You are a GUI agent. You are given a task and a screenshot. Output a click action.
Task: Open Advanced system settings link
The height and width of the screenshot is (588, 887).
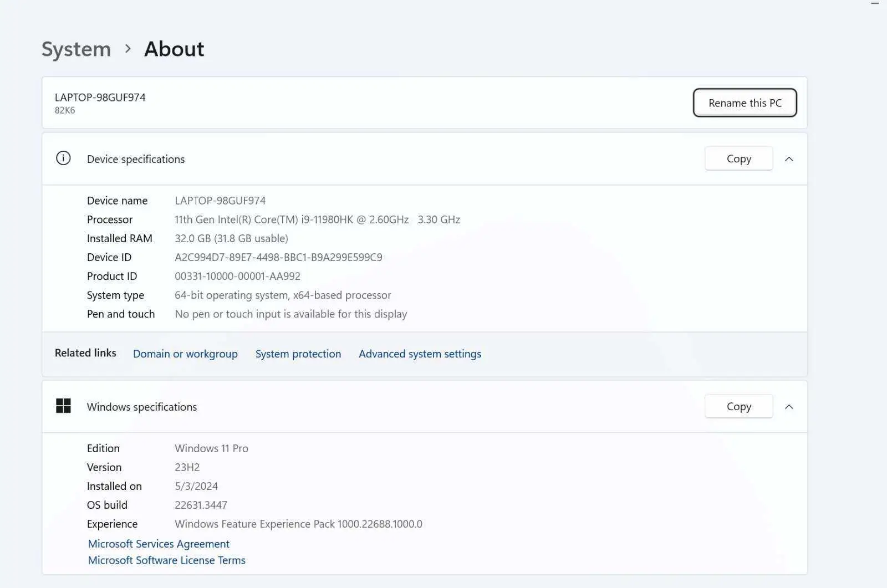pyautogui.click(x=420, y=354)
